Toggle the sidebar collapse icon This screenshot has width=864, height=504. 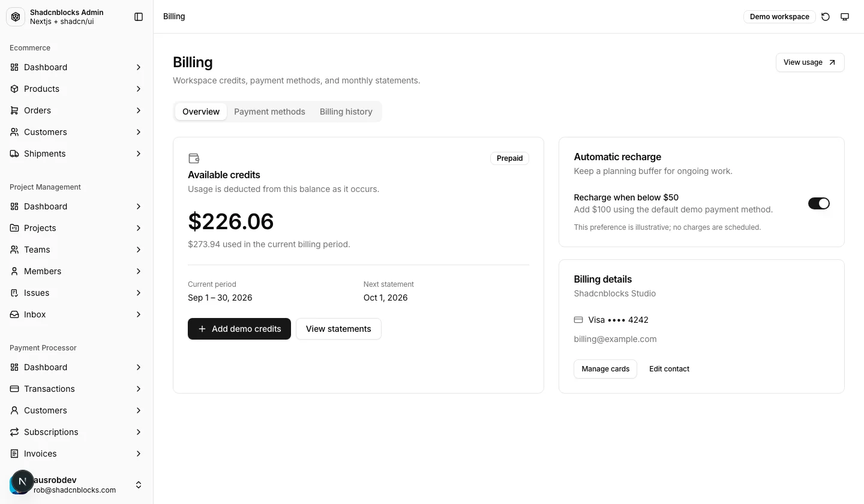coord(139,17)
